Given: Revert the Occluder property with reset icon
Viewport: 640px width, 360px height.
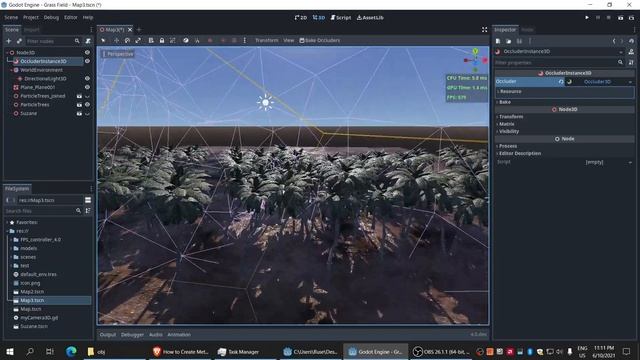Looking at the screenshot, I should pyautogui.click(x=561, y=82).
